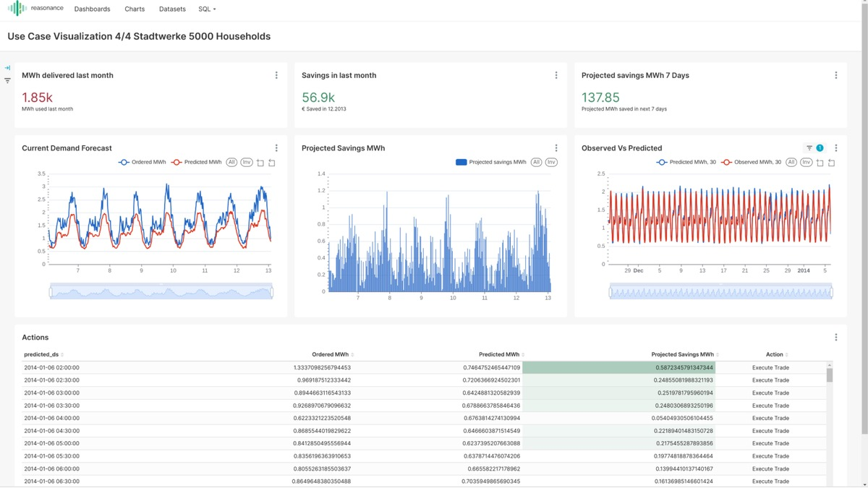Open the Charts menu item
868x488 pixels.
(135, 9)
